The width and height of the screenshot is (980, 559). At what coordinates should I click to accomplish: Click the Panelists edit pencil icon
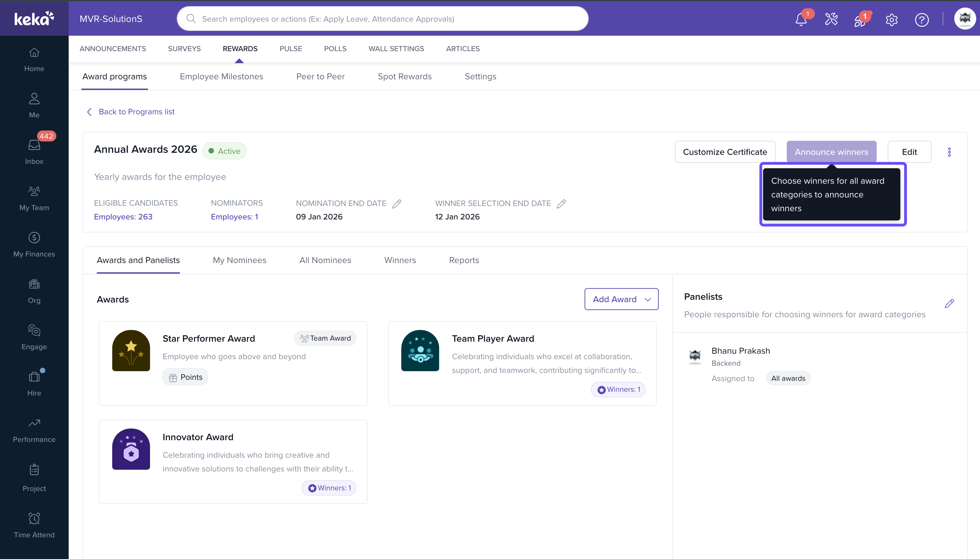[x=949, y=304]
